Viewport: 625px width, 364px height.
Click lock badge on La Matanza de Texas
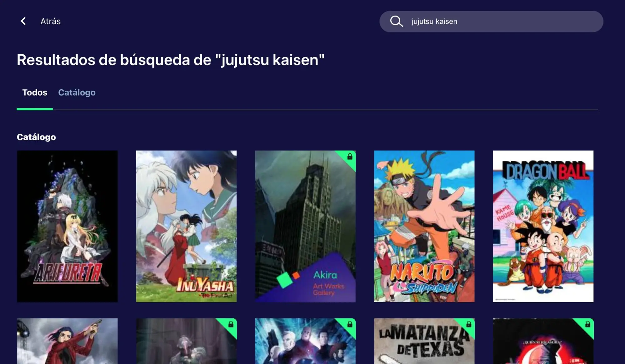[x=469, y=324]
